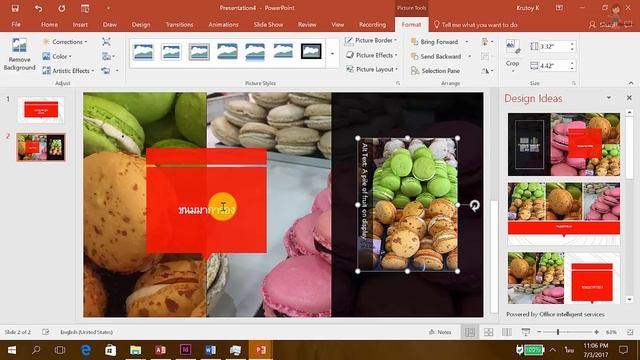Image resolution: width=640 pixels, height=360 pixels.
Task: Apply the first picture style thumbnail
Action: click(x=143, y=52)
